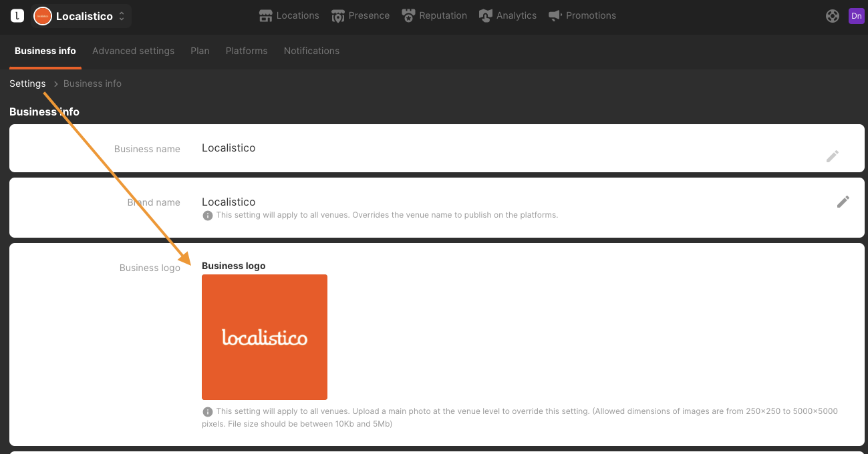Open the Reputation menu
The image size is (868, 454).
click(434, 15)
